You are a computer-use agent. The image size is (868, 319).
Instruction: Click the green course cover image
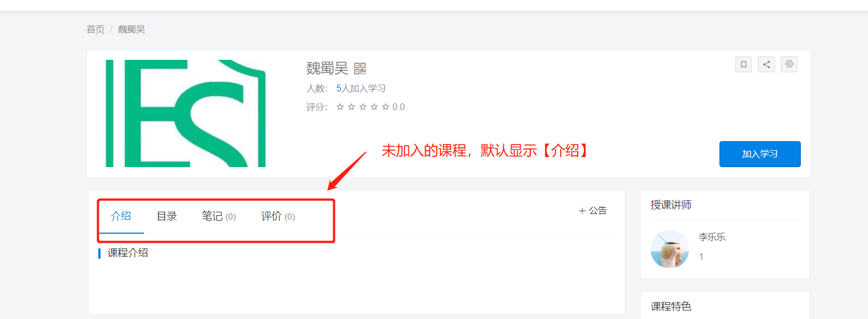[186, 113]
